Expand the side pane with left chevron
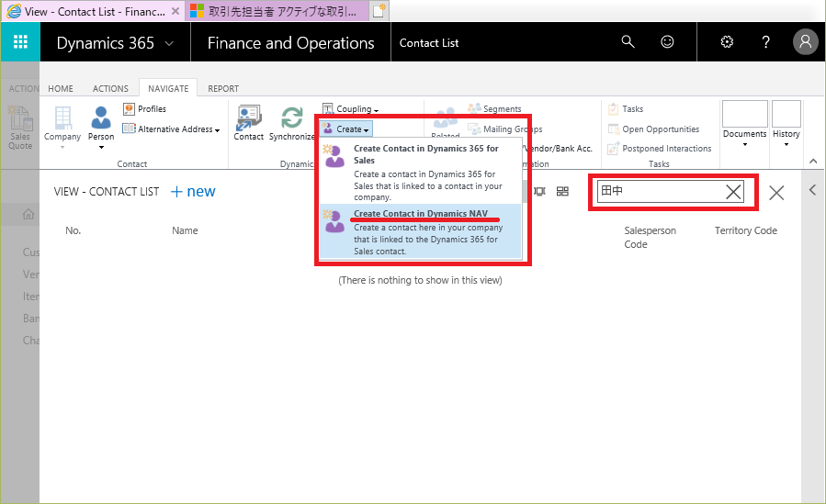This screenshot has width=826, height=504. pos(813,190)
